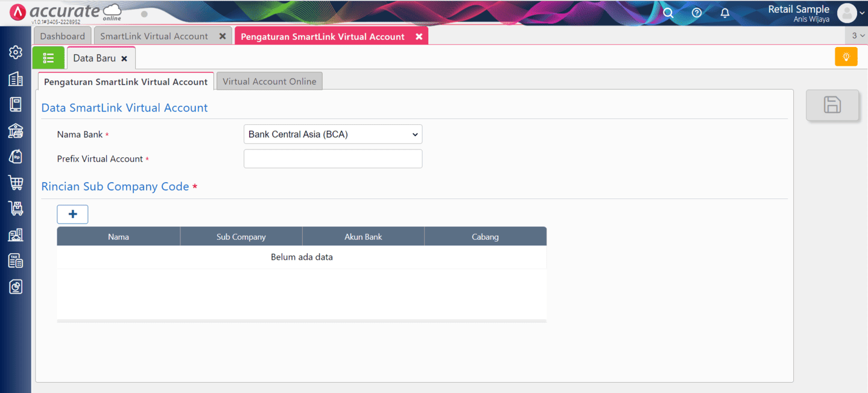868x393 pixels.
Task: Open the cash and bank icon
Action: (16, 130)
